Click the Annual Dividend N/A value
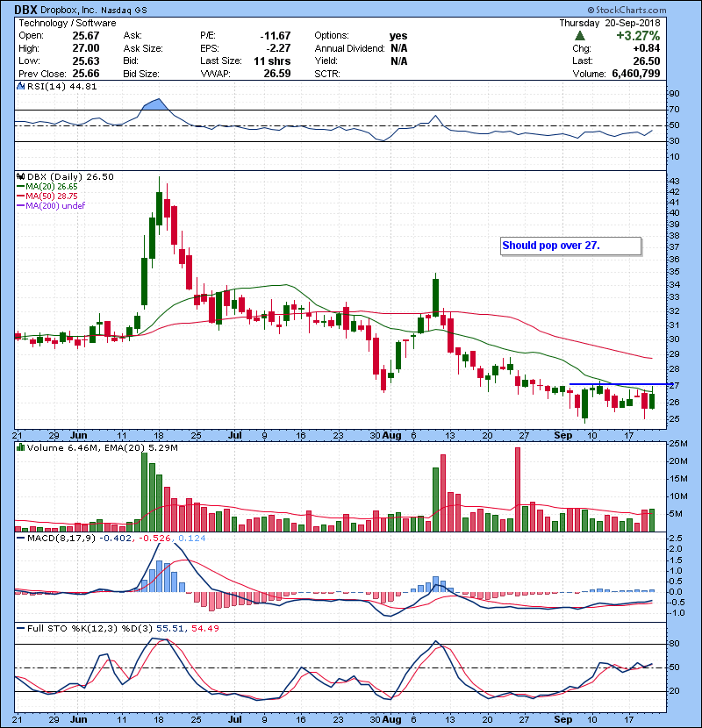The width and height of the screenshot is (702, 728). (399, 48)
